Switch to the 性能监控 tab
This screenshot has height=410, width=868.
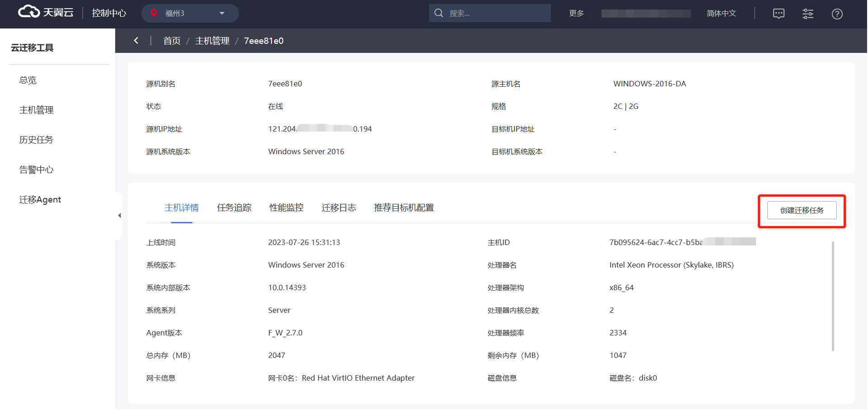[286, 207]
